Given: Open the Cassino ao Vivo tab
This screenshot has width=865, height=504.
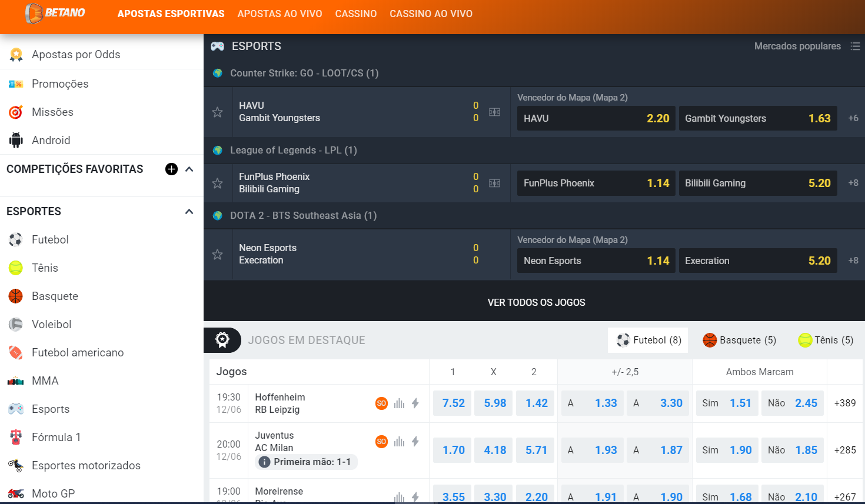Looking at the screenshot, I should pyautogui.click(x=431, y=14).
